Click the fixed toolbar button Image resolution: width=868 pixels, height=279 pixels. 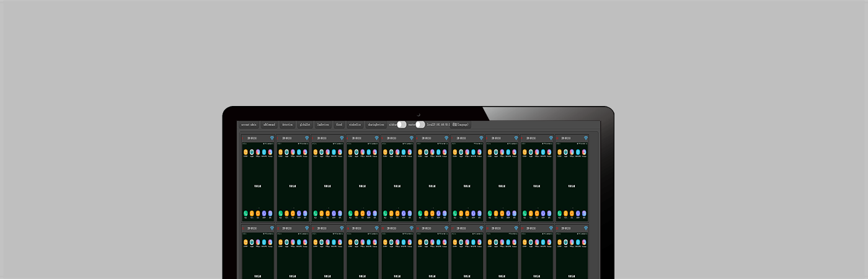pos(339,125)
